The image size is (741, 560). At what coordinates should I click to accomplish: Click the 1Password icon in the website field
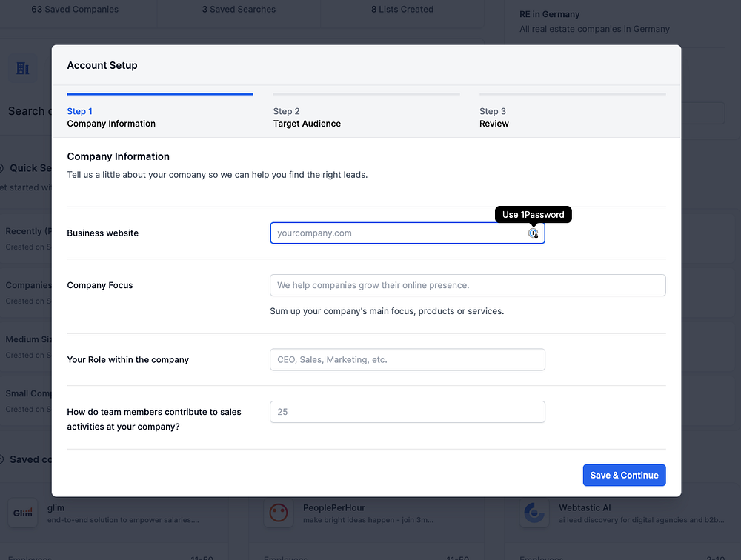(533, 233)
